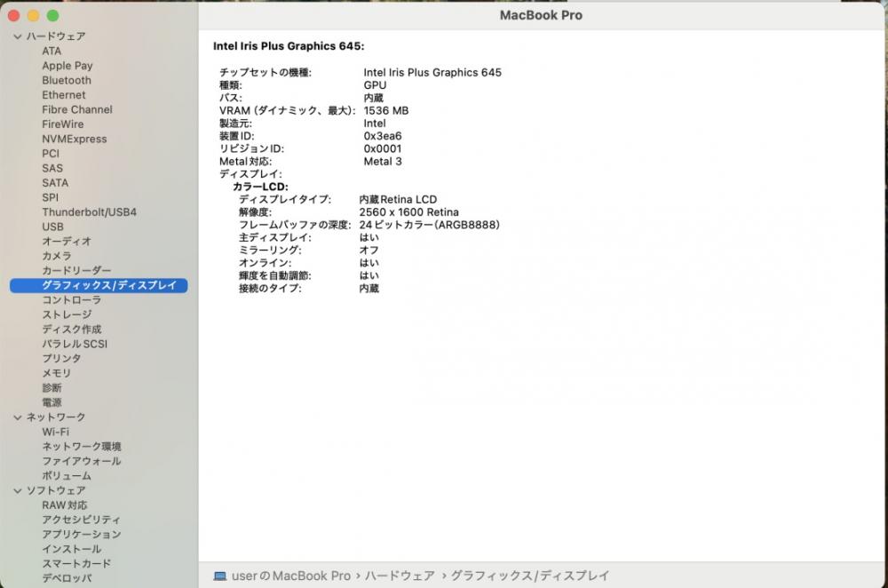This screenshot has width=888, height=588.
Task: Click the green zoom window button
Action: [52, 16]
